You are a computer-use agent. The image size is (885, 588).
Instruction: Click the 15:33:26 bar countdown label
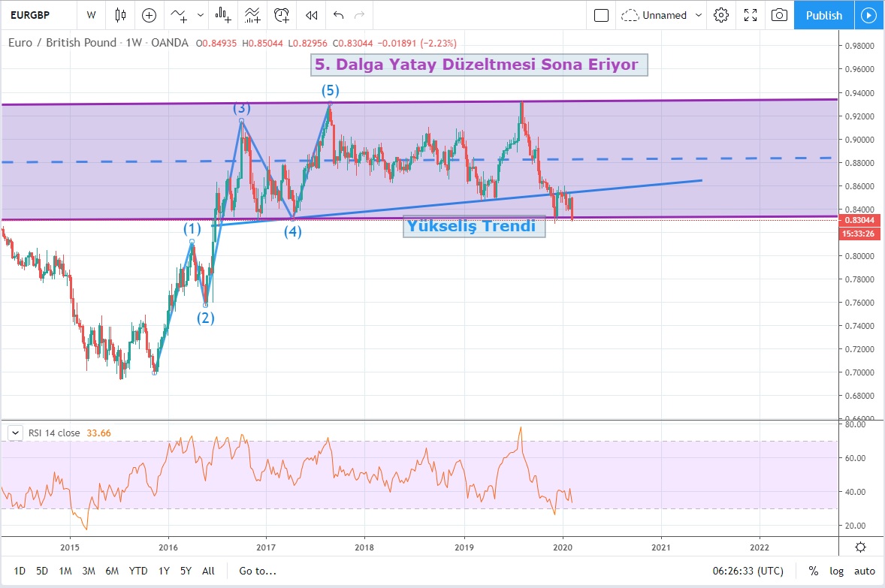(859, 234)
